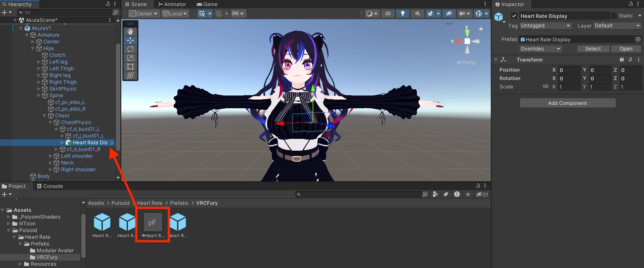Viewport: 644px width, 268px height.
Task: Open Transform component help icon
Action: 622,60
